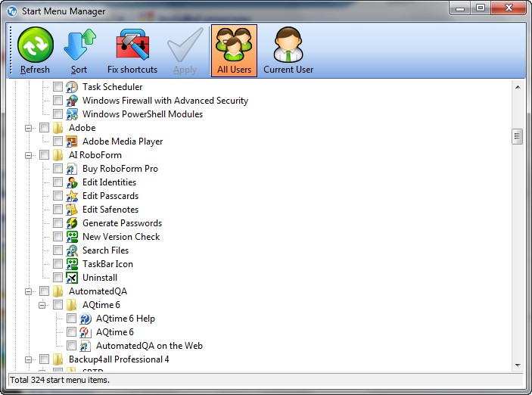This screenshot has height=395, width=532.
Task: Click the Sort arrows icon
Action: 79,45
